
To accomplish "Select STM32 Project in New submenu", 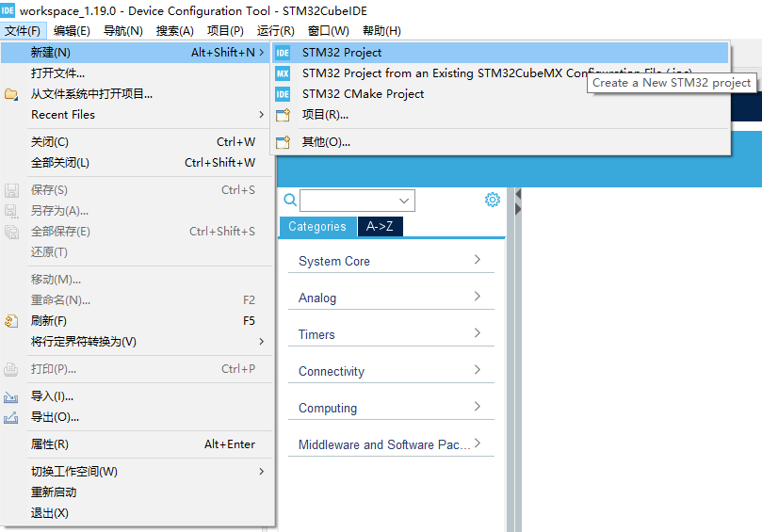I will point(500,53).
